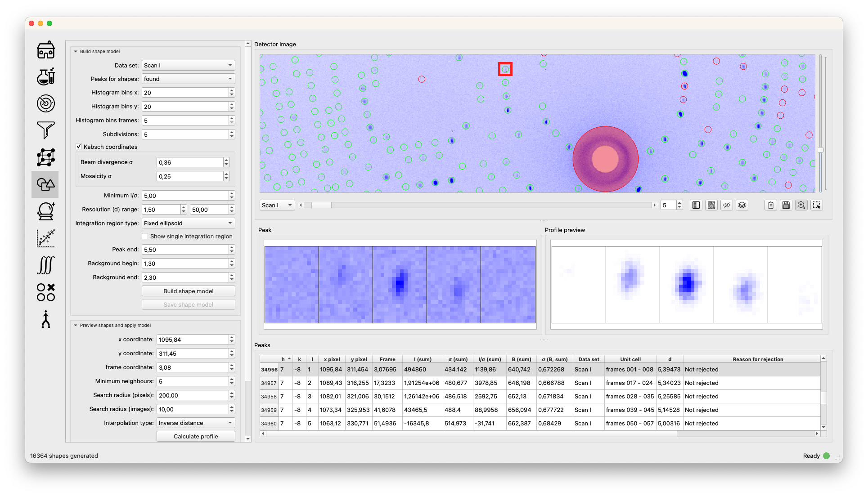868x496 pixels.
Task: Open the Integration region type dropdown
Action: tap(188, 223)
